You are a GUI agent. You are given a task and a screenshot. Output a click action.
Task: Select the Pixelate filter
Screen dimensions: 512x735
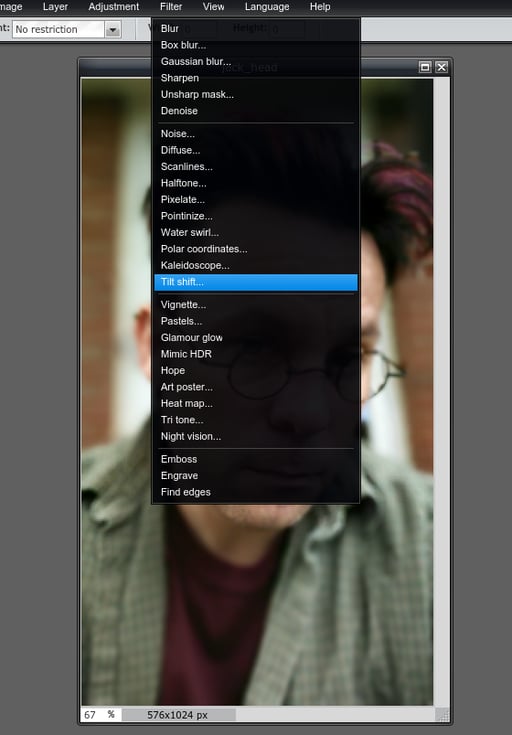[x=256, y=199]
